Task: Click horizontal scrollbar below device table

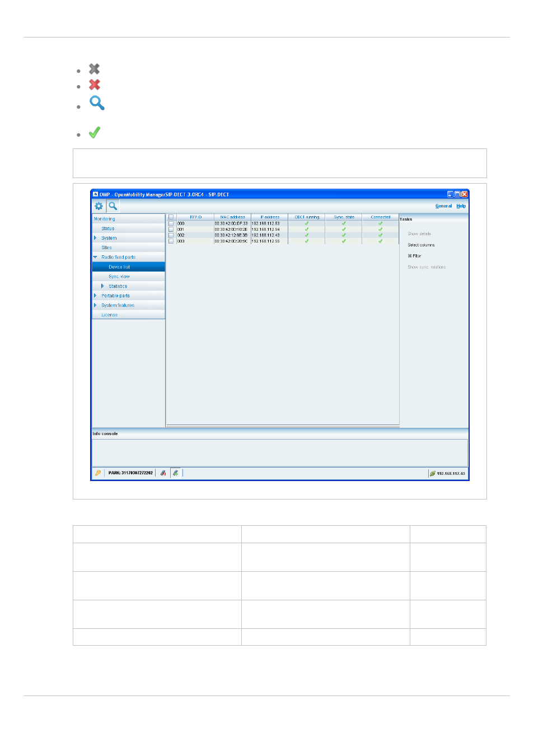Action: (283, 426)
